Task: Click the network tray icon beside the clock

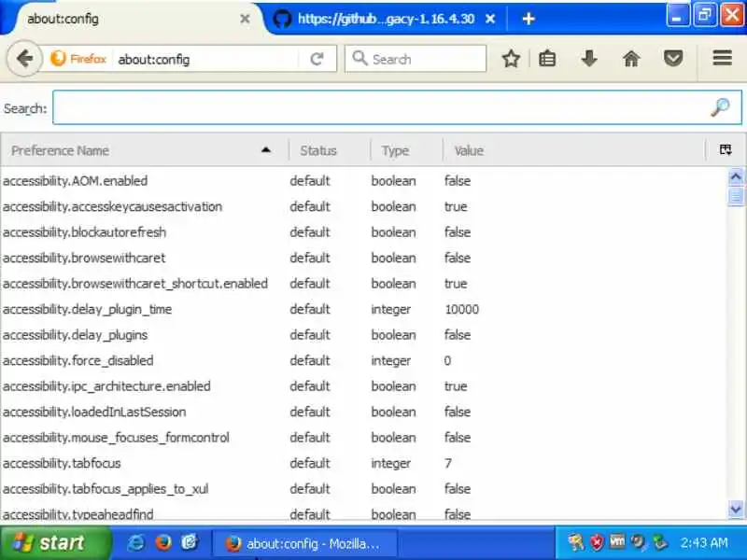Action: coord(660,542)
